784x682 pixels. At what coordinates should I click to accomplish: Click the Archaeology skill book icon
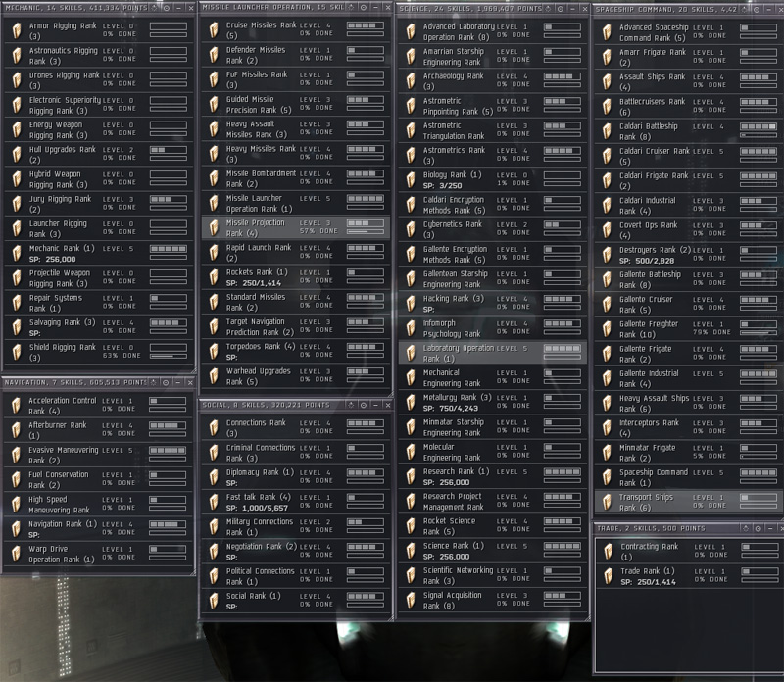(411, 80)
